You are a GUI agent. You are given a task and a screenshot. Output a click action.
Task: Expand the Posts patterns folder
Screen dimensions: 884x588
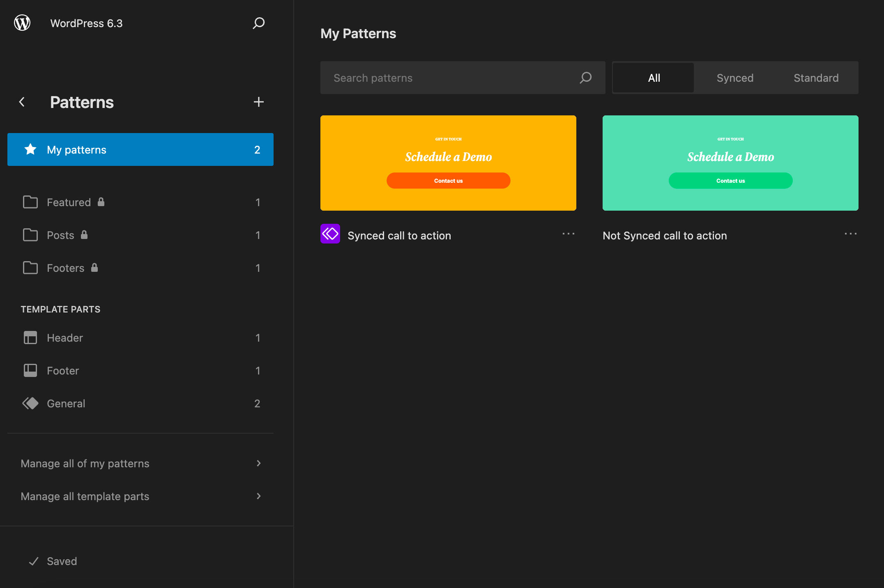(140, 234)
